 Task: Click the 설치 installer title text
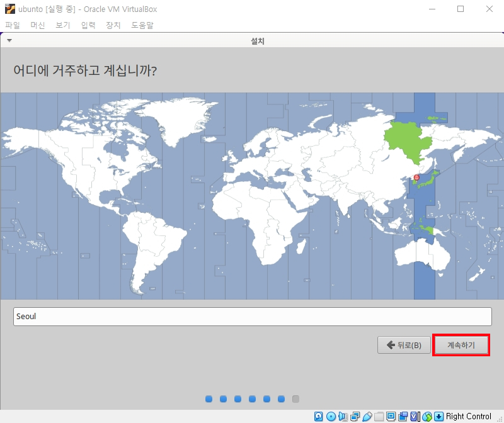coord(258,41)
